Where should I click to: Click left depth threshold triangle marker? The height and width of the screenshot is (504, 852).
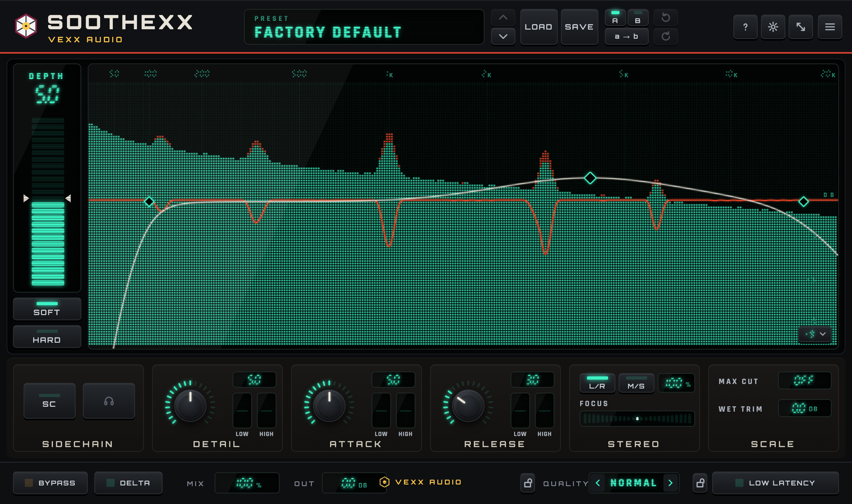[26, 198]
